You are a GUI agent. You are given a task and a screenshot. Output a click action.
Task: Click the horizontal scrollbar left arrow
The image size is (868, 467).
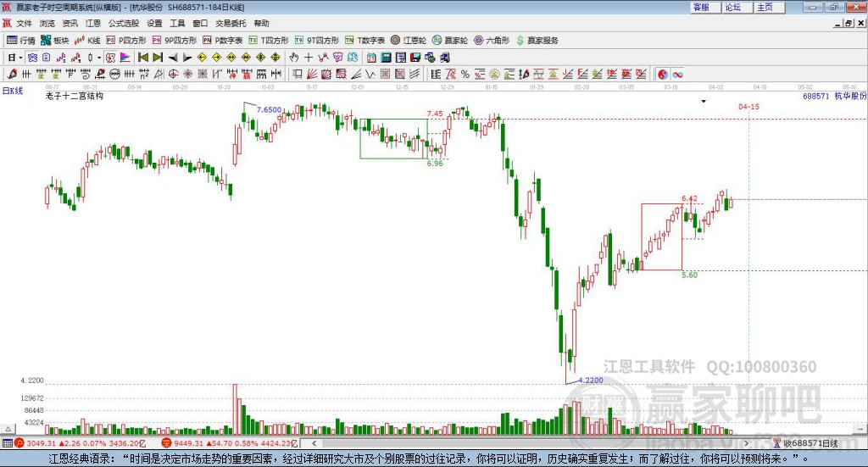pyautogui.click(x=314, y=443)
